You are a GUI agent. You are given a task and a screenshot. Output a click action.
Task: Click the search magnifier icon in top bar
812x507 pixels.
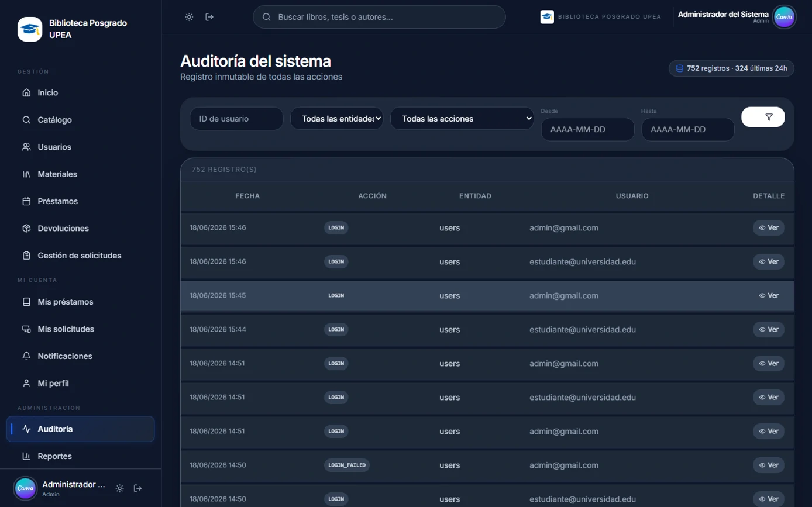[x=266, y=17]
